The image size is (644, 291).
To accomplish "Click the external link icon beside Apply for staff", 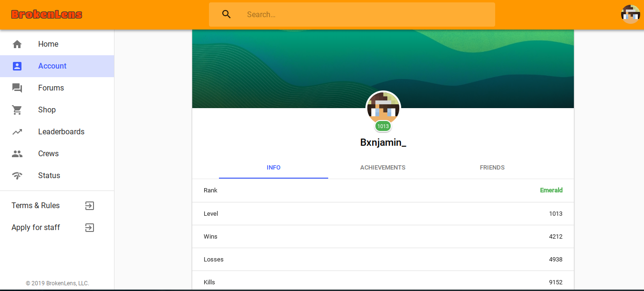I will (x=90, y=228).
